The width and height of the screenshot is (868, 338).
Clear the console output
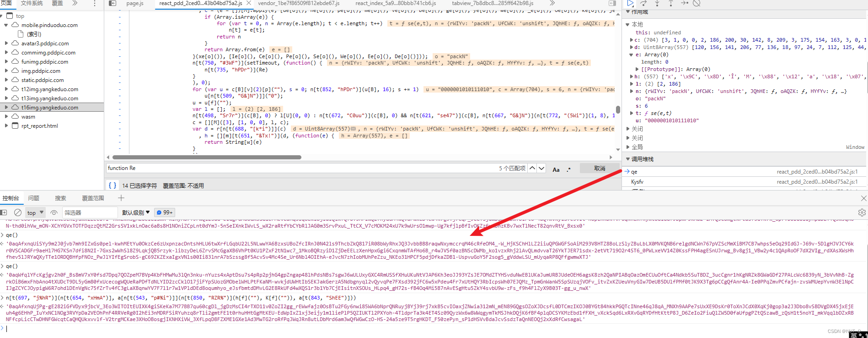tap(18, 213)
